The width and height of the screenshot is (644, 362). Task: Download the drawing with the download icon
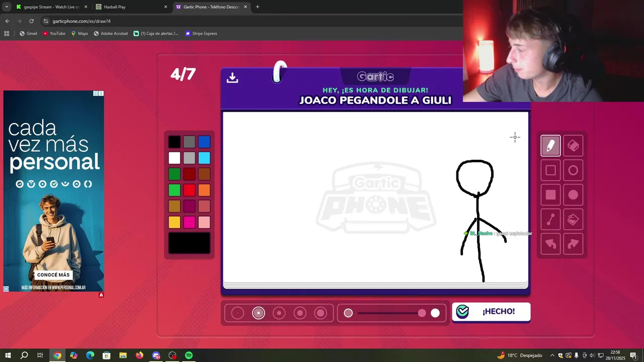[x=232, y=77]
